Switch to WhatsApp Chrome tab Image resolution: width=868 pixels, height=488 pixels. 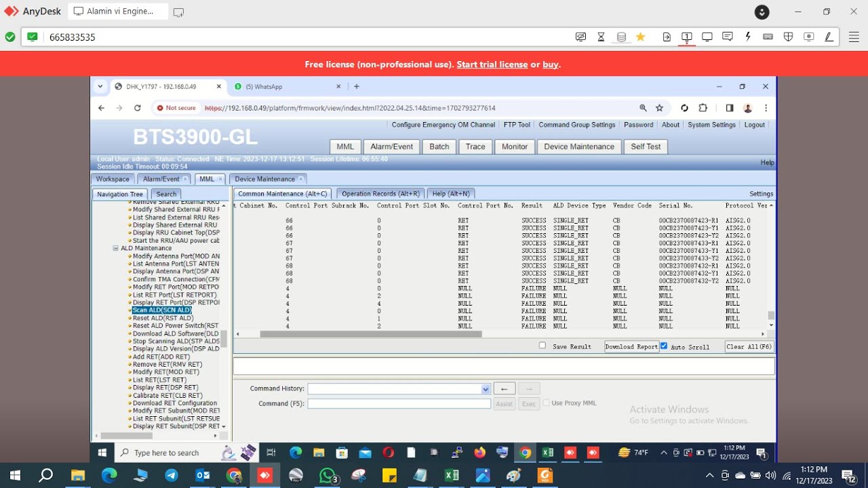[x=286, y=87]
